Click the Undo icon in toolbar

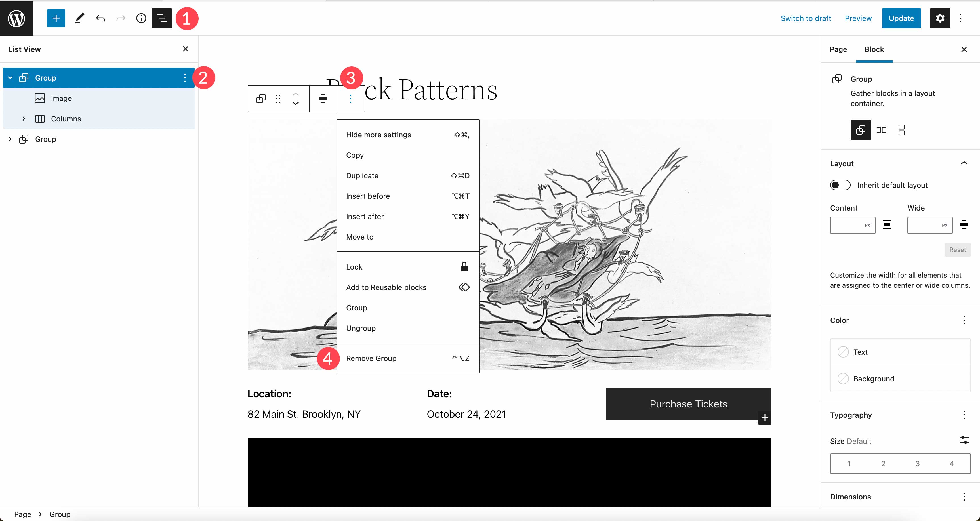coord(100,18)
